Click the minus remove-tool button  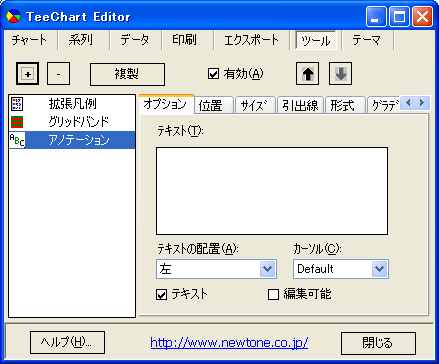tap(58, 74)
